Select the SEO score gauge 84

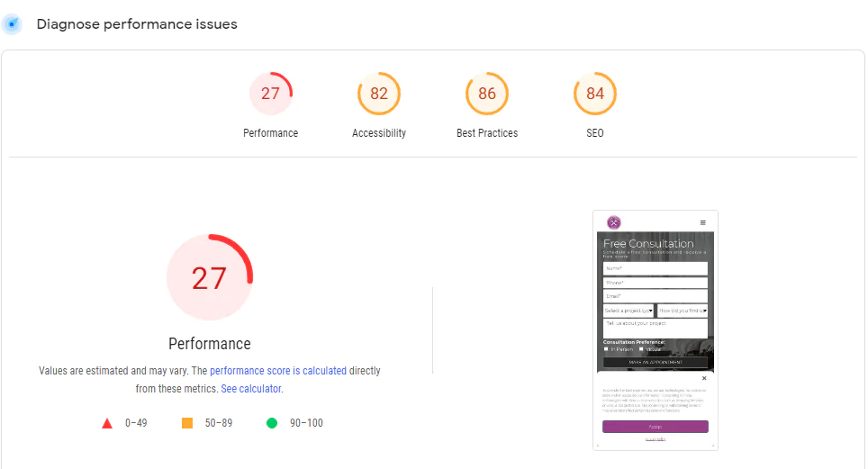click(595, 94)
